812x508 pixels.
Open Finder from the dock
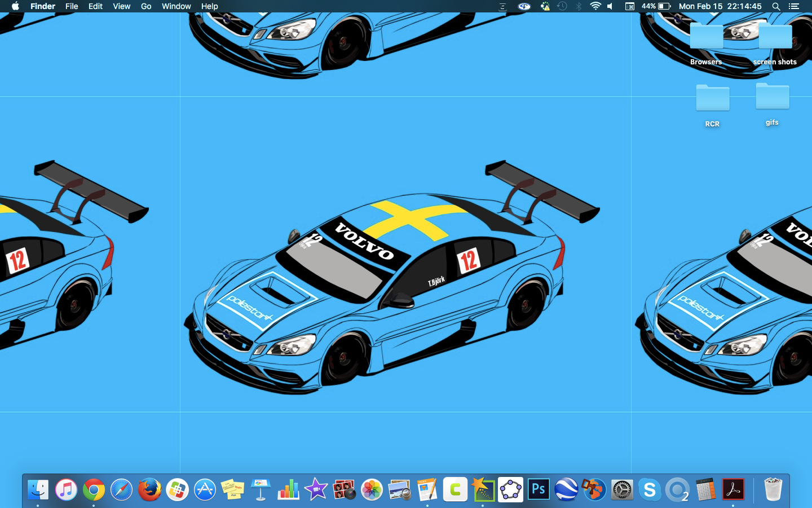[x=38, y=489]
